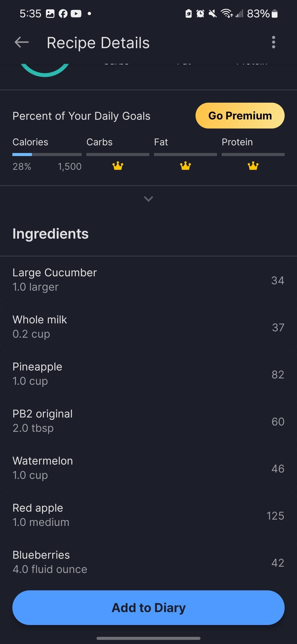
Task: Tap the Fat premium crown icon
Action: point(185,166)
